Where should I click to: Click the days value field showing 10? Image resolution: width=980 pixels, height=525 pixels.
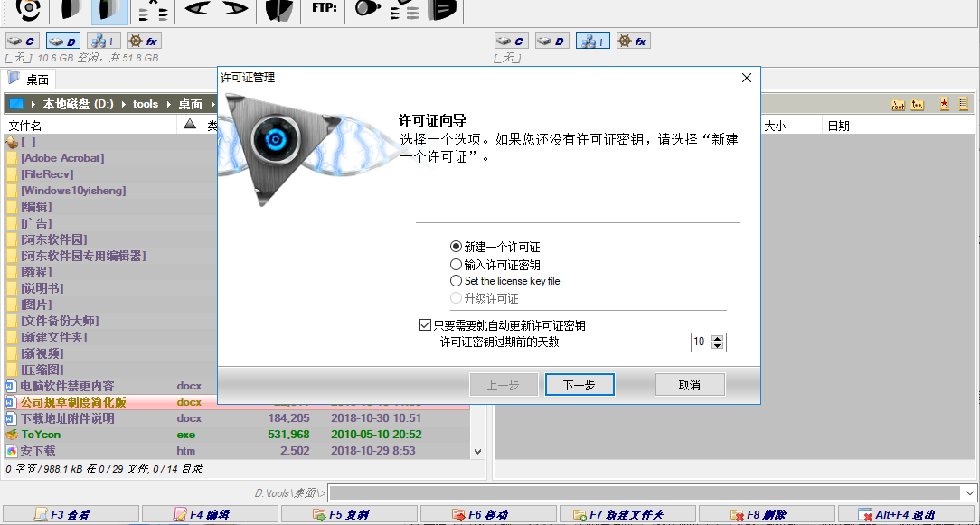(701, 342)
